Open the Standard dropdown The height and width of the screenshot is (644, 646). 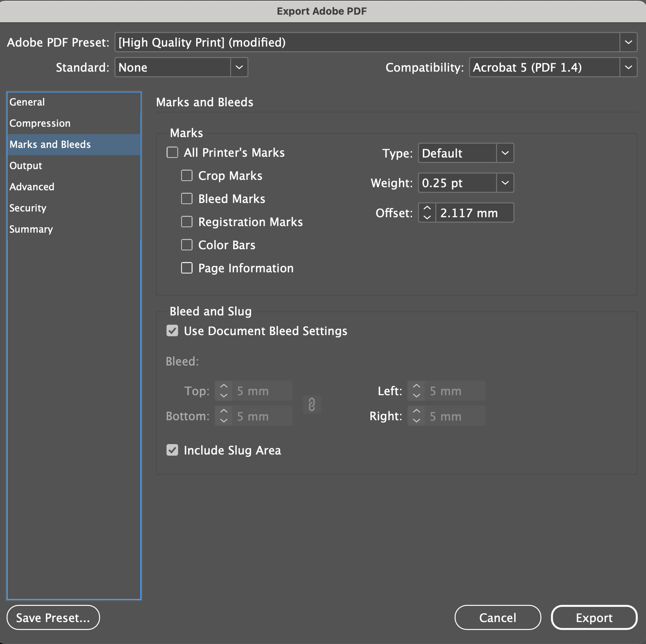(239, 67)
